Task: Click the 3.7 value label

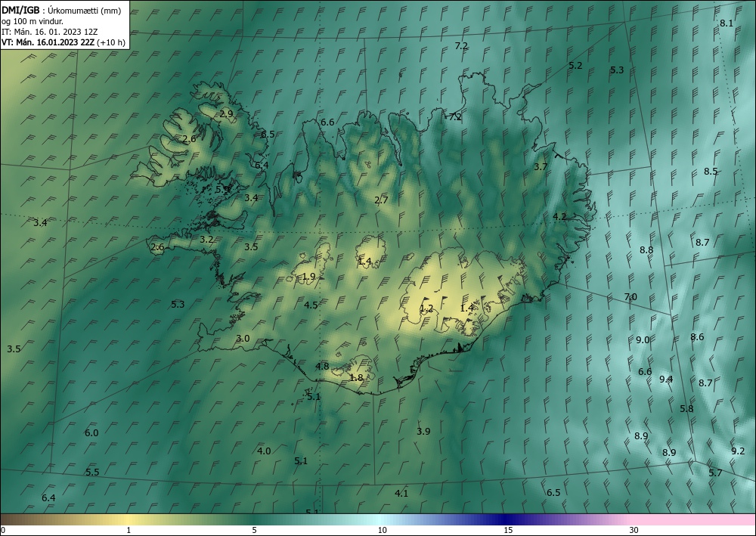Action: tap(541, 167)
